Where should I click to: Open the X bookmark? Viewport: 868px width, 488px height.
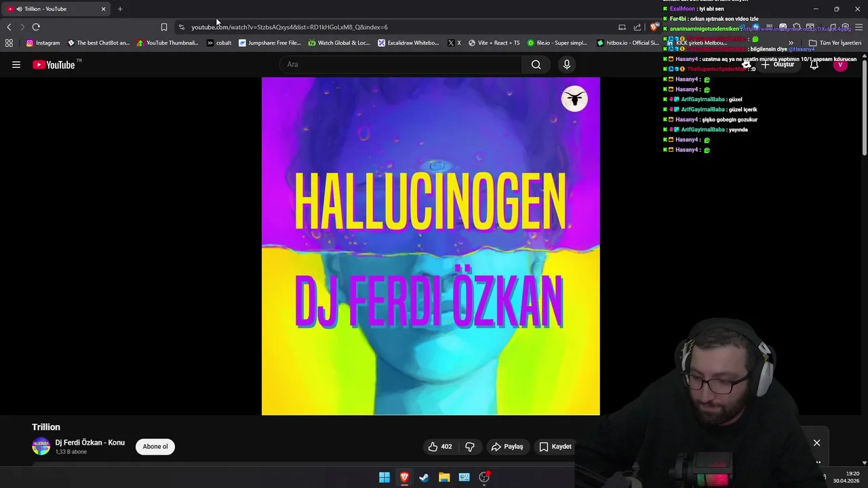[454, 43]
